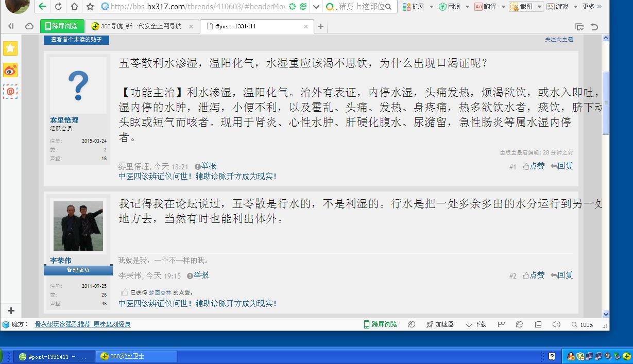The image size is (633, 364).
Task: Open new tab with plus button
Action: [x=321, y=26]
